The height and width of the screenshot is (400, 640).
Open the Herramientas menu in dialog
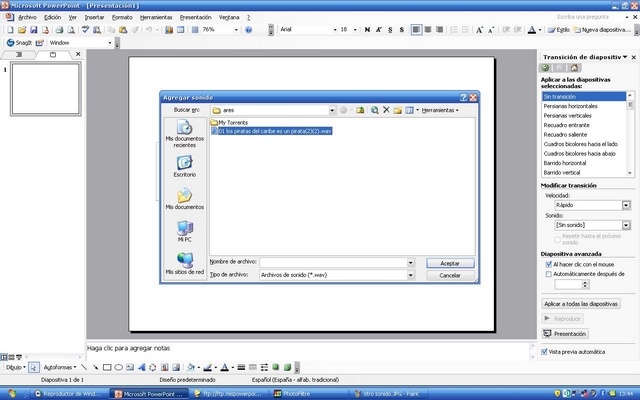(440, 109)
